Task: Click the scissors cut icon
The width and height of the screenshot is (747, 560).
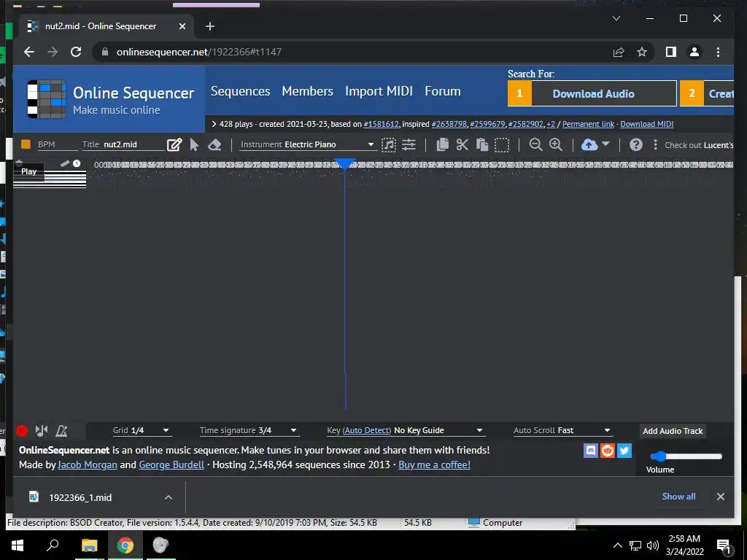Action: (462, 145)
